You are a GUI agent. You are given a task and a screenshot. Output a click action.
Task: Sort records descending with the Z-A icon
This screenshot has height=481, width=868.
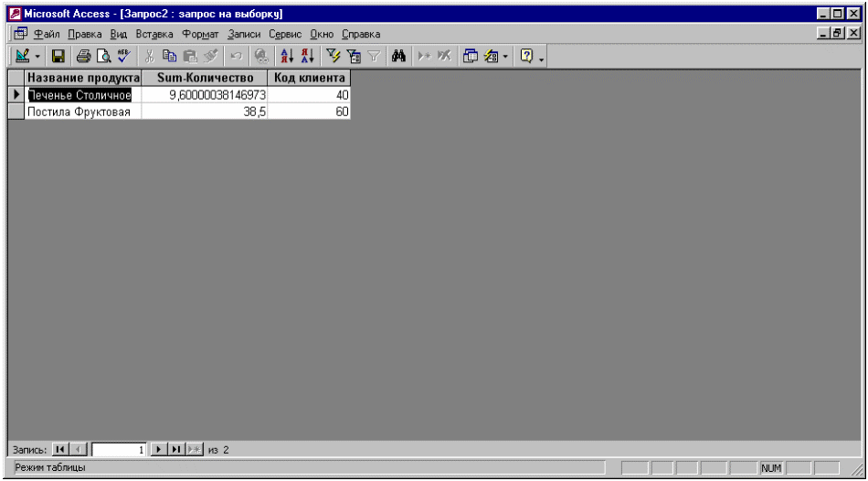click(x=307, y=56)
